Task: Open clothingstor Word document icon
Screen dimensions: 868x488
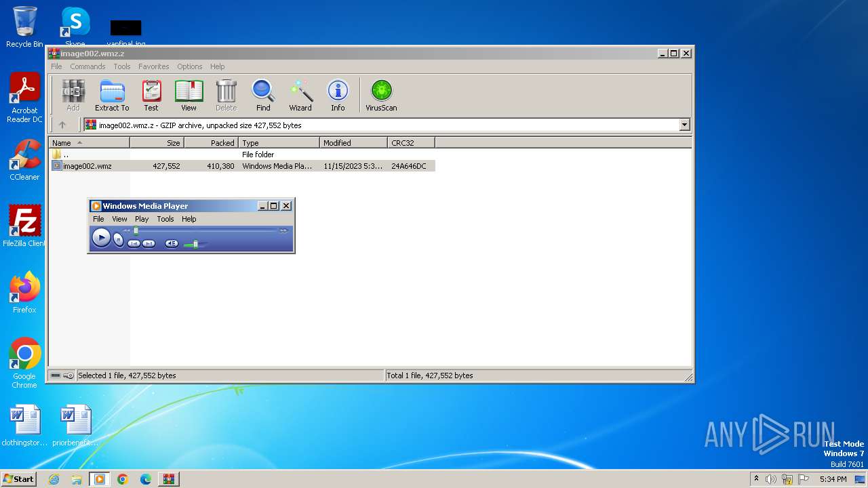Action: pyautogui.click(x=24, y=426)
